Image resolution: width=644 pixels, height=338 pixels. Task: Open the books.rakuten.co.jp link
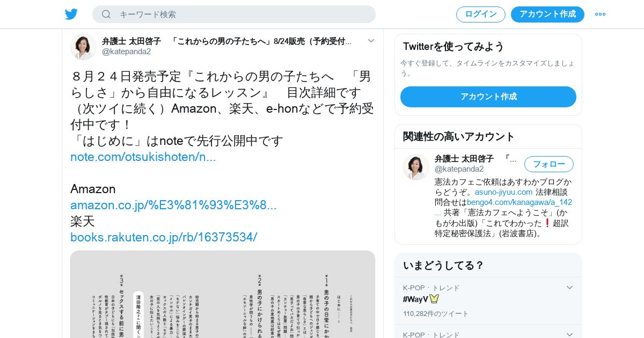click(164, 237)
